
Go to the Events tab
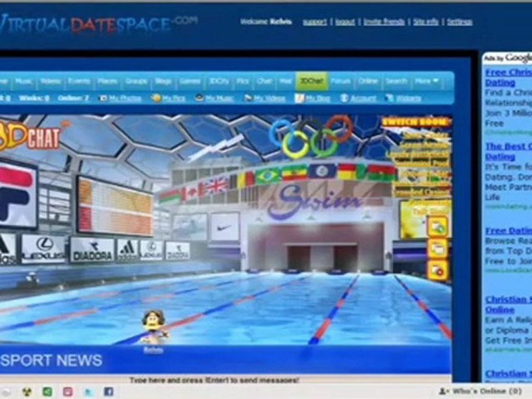click(79, 81)
